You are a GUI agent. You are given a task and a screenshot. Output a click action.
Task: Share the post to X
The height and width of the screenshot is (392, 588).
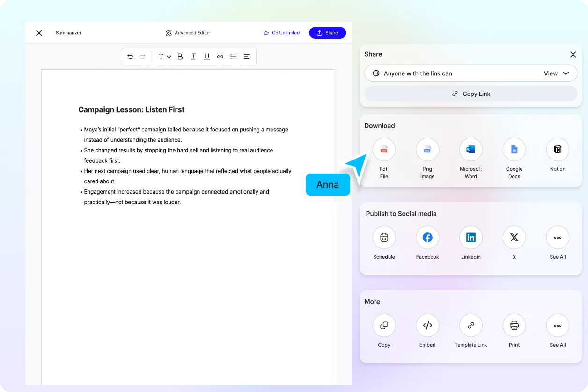514,237
